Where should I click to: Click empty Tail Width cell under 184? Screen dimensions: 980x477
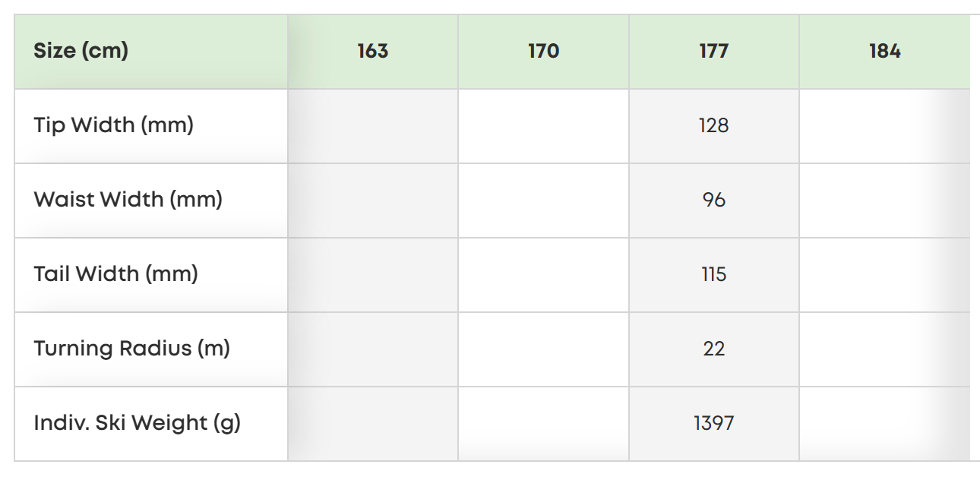884,275
